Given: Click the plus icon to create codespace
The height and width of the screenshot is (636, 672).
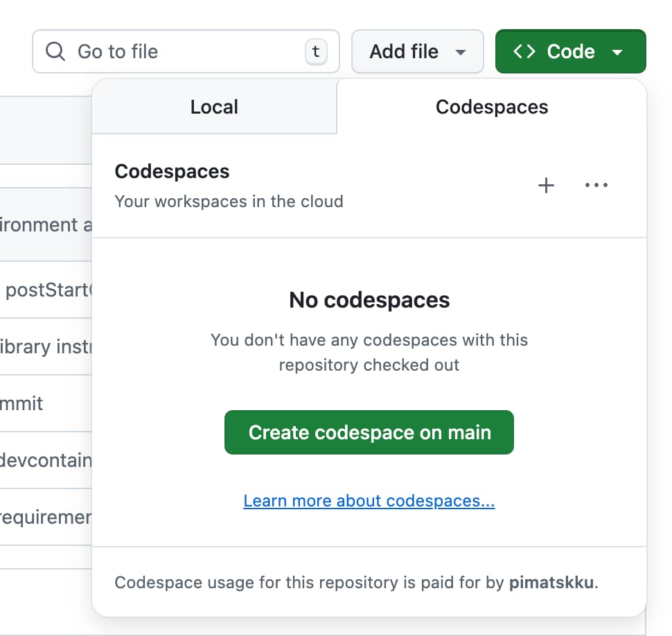Looking at the screenshot, I should point(547,185).
